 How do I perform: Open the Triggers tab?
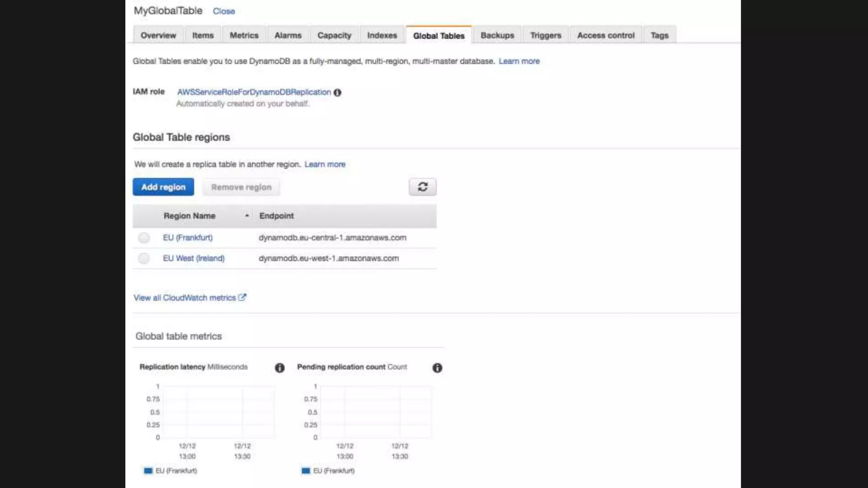(545, 35)
